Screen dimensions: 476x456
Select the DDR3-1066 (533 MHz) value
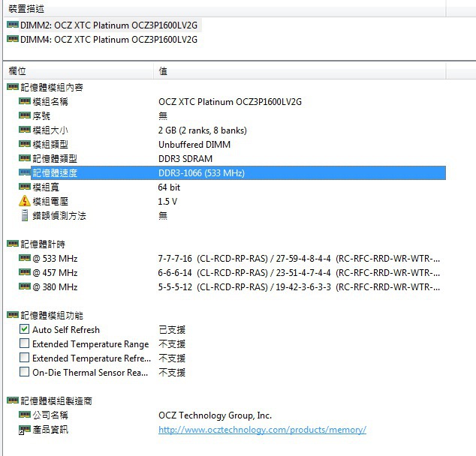pos(201,173)
